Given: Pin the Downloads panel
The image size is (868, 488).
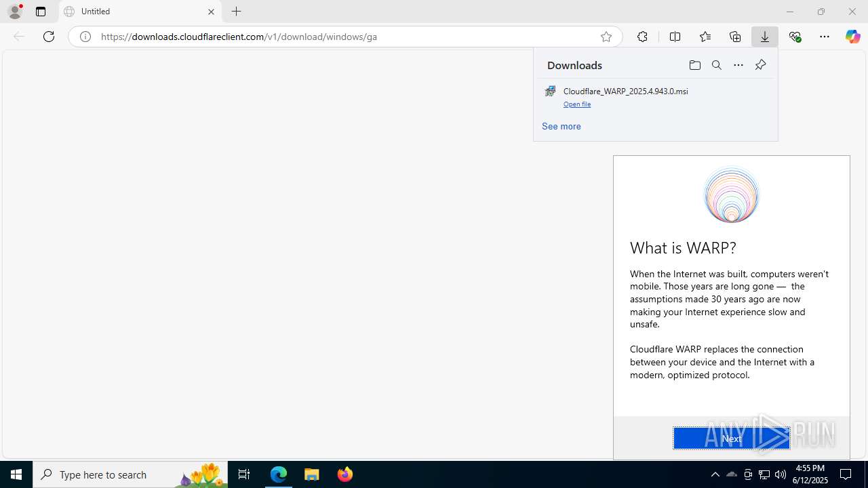Looking at the screenshot, I should tap(760, 65).
